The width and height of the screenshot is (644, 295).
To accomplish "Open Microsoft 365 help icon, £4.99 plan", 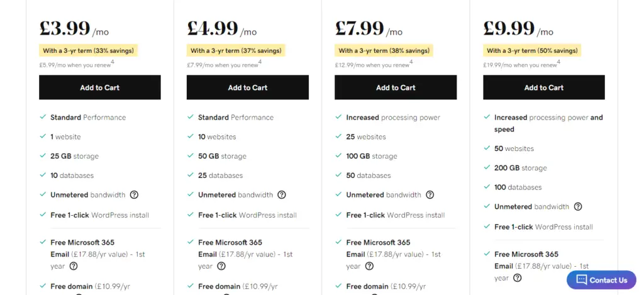I will point(221,266).
